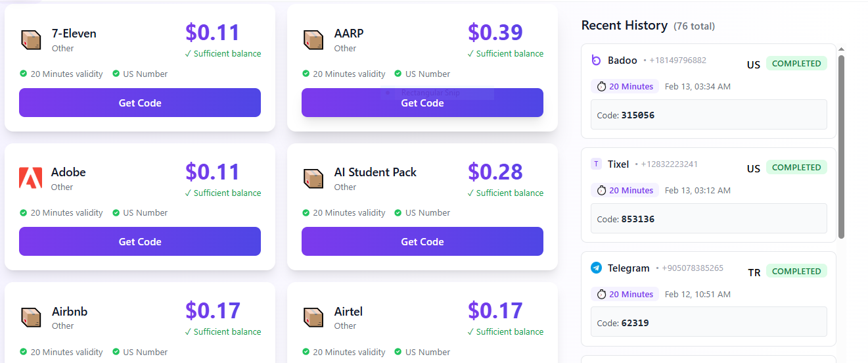This screenshot has height=363, width=868.
Task: Get Code for 7-Eleven
Action: 140,103
